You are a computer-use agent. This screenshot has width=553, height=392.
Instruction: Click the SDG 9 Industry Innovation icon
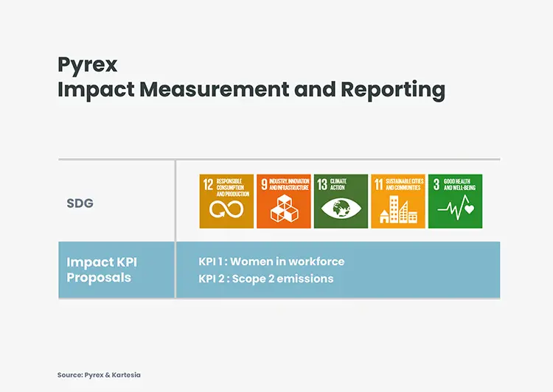click(284, 201)
